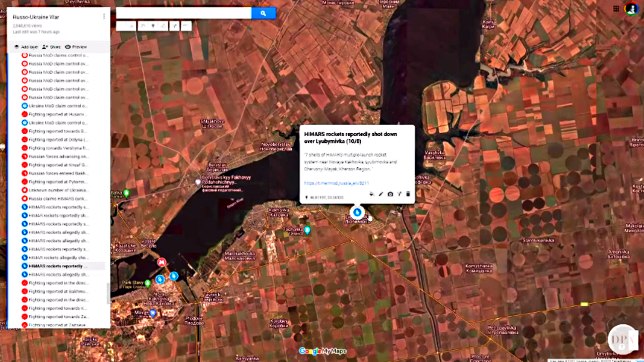Delete the feature using the trash icon
This screenshot has height=362, width=644.
pos(408,194)
